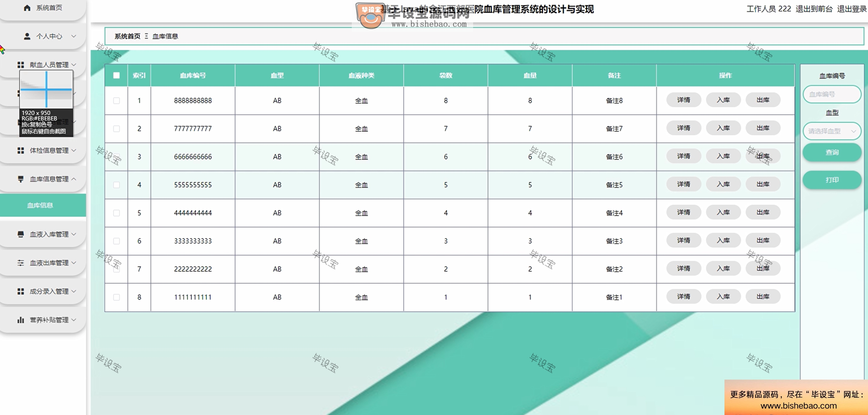This screenshot has height=415, width=868.
Task: Click 入库 for row 4444444444
Action: 723,212
